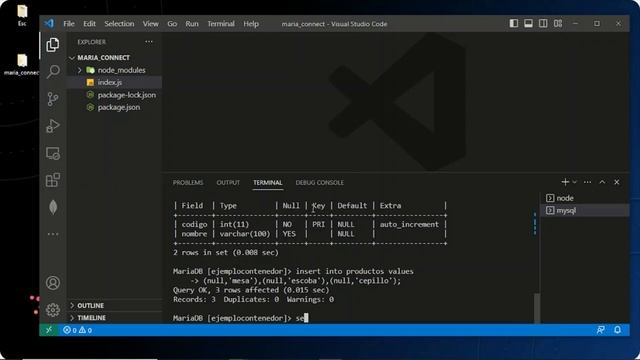Click the terminal prompt input line
This screenshot has width=640, height=360.
pos(241,318)
